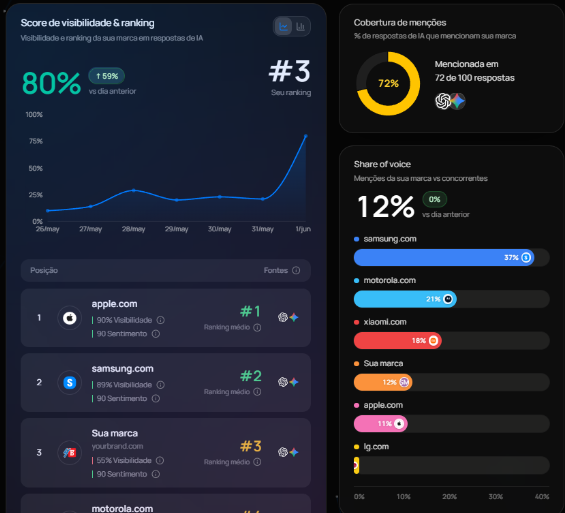The height and width of the screenshot is (513, 565).
Task: Click the 59% increase badge
Action: 107,76
